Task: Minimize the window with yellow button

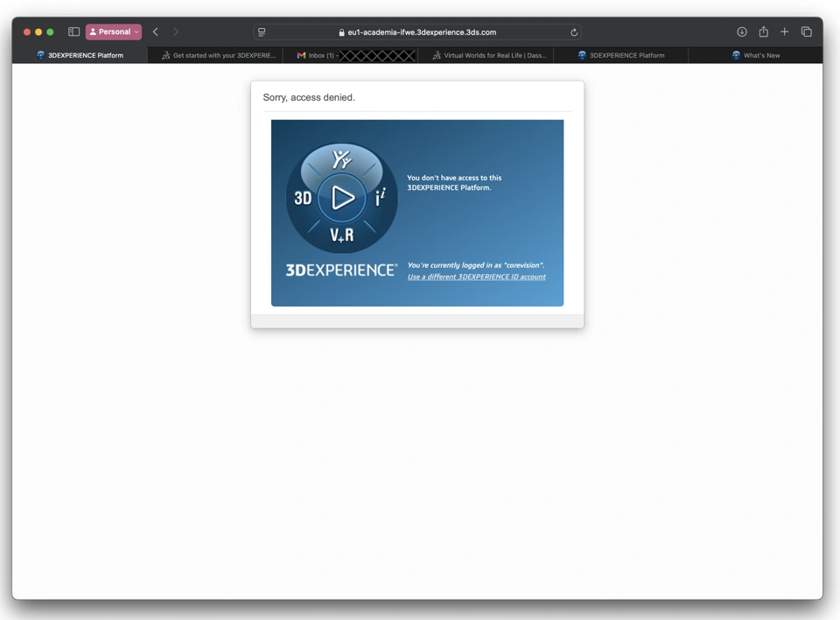Action: pos(38,32)
